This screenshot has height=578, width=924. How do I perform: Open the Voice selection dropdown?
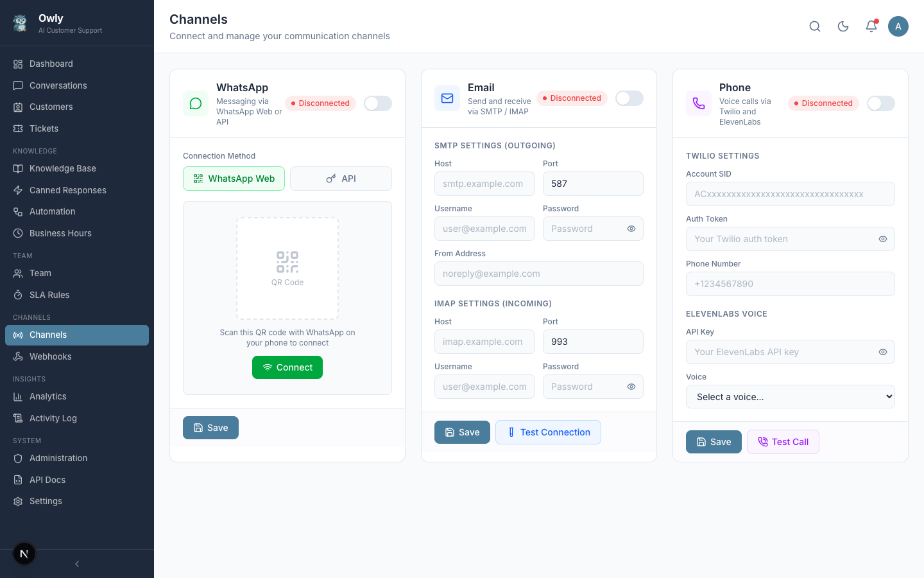[x=790, y=396]
